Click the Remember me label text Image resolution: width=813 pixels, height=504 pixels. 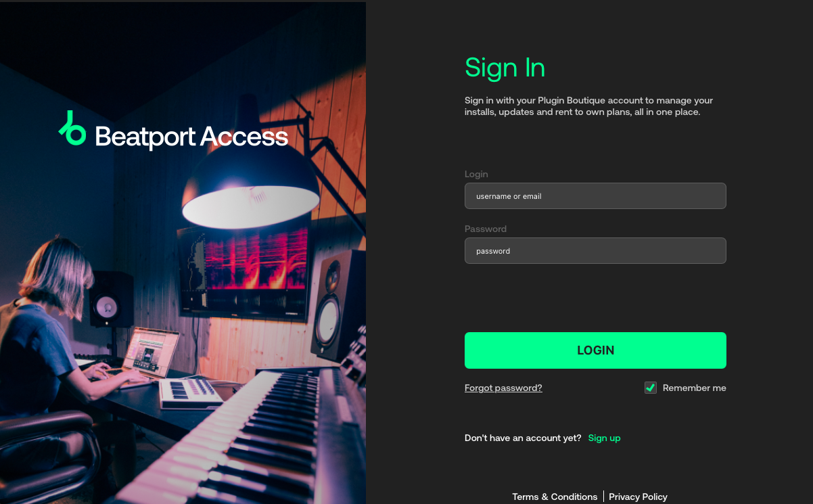695,388
